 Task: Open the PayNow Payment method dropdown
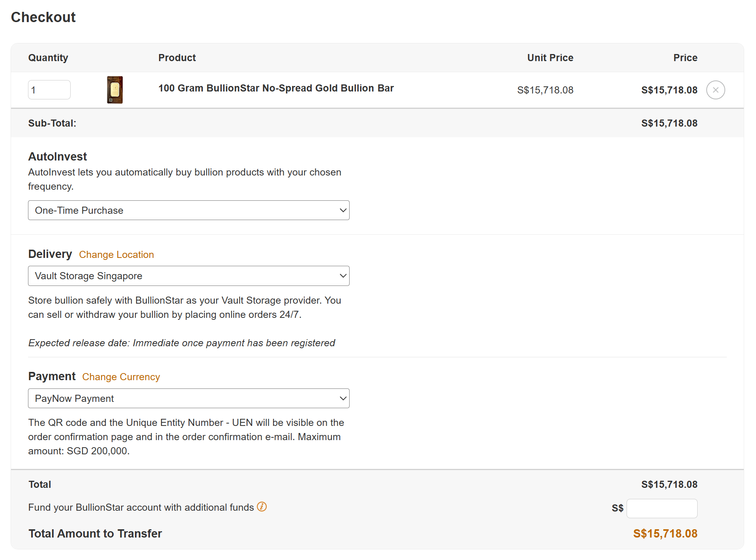(189, 398)
